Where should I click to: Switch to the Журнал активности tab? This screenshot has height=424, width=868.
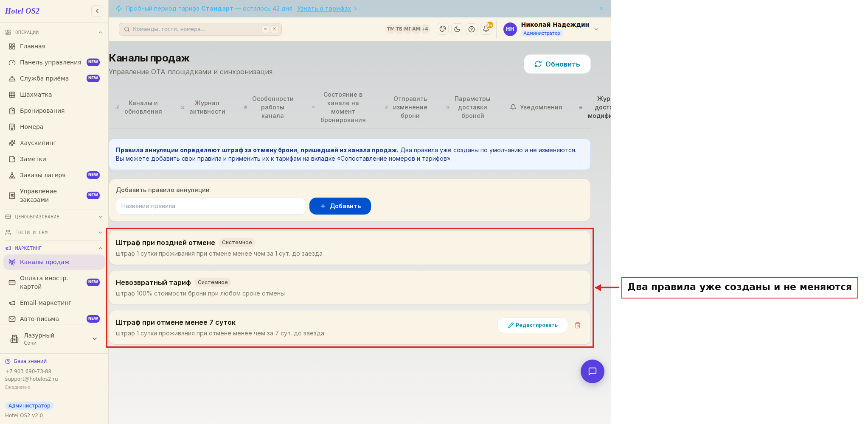pos(203,107)
